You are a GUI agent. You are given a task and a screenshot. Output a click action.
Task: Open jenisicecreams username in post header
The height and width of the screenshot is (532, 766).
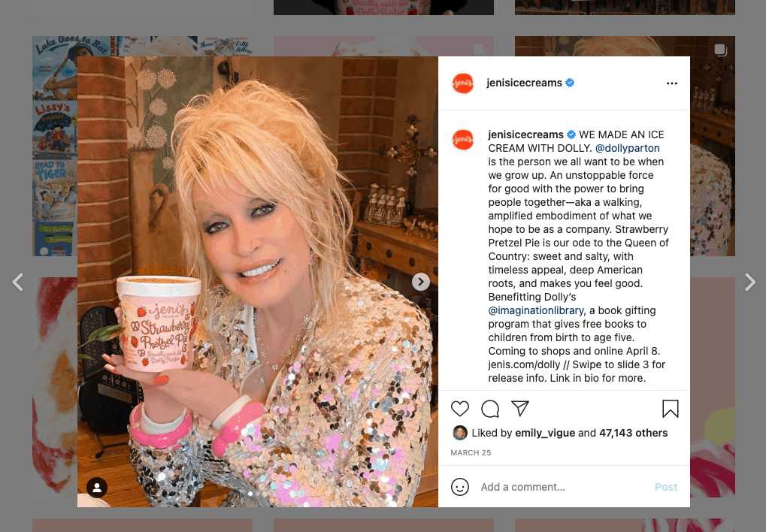coord(524,83)
